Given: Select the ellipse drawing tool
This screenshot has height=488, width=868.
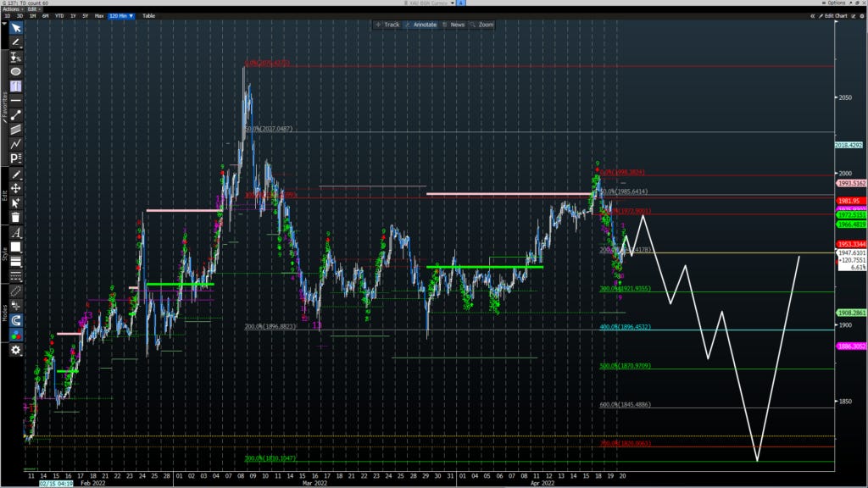Looking at the screenshot, I should pyautogui.click(x=16, y=71).
